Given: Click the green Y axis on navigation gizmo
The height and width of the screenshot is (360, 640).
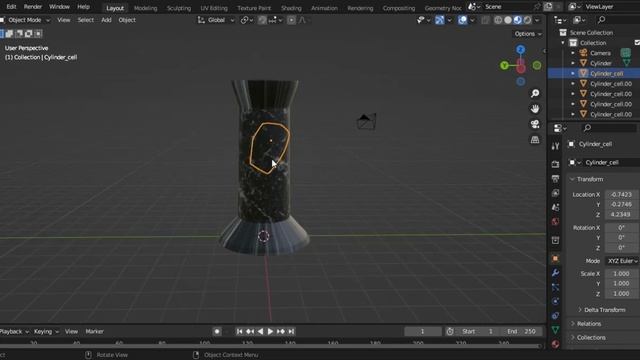Looking at the screenshot, I should pyautogui.click(x=504, y=65).
